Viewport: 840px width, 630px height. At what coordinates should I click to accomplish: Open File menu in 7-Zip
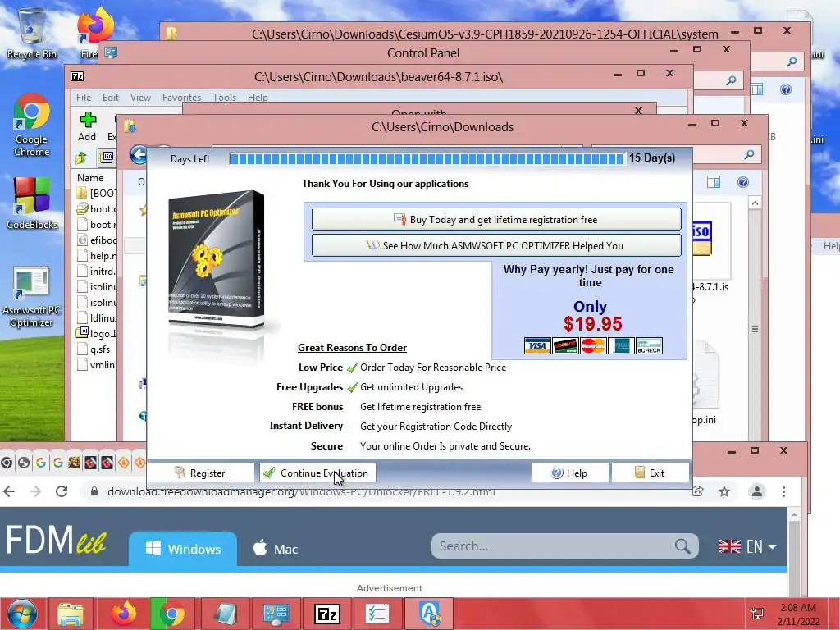click(x=84, y=98)
